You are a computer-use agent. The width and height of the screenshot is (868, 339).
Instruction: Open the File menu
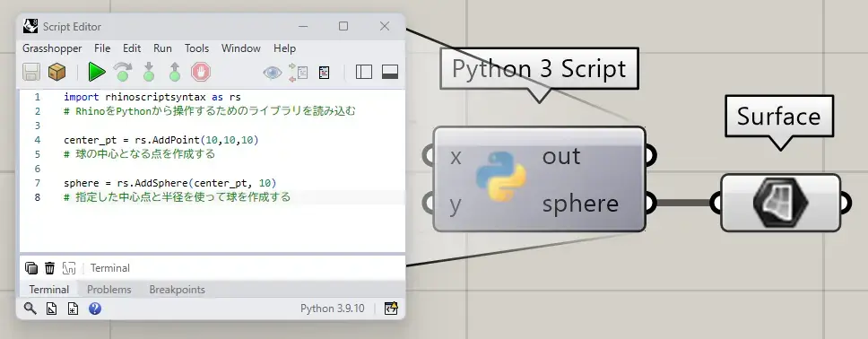pyautogui.click(x=102, y=48)
